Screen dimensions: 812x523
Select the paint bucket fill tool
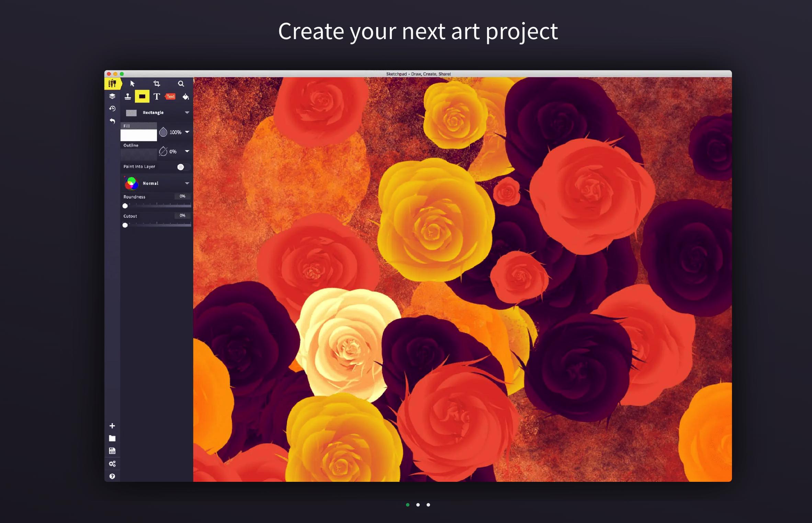coord(185,97)
